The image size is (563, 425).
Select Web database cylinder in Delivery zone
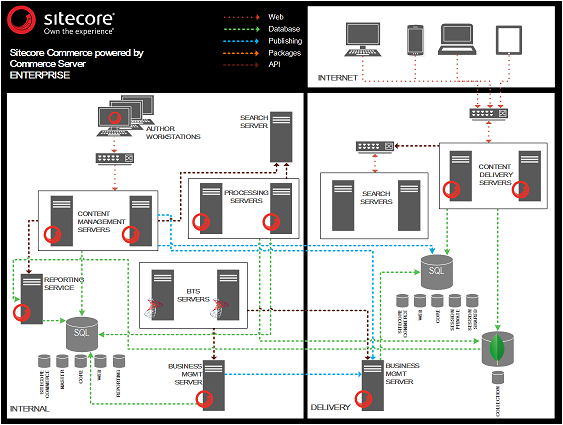(x=420, y=300)
